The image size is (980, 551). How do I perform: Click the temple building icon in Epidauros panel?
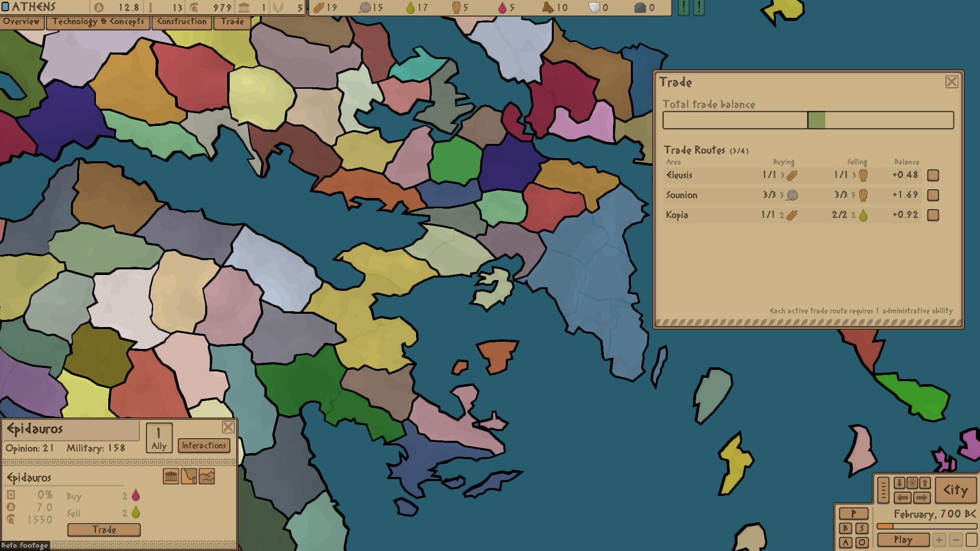tap(171, 477)
